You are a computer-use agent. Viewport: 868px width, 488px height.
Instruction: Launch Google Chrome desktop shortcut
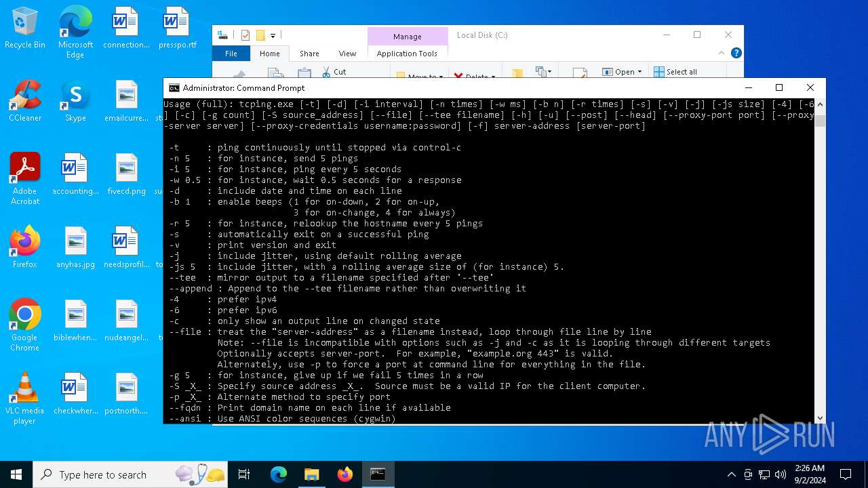click(25, 325)
